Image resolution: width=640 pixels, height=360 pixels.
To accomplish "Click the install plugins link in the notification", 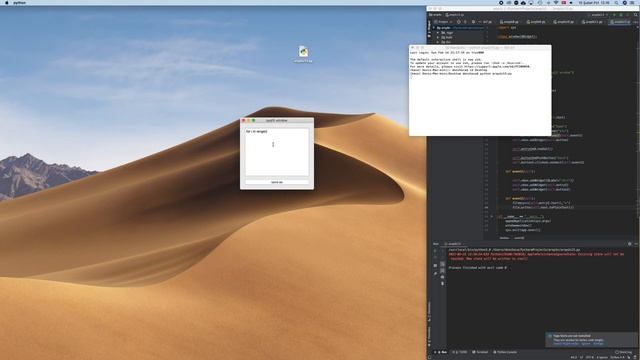I will pyautogui.click(x=566, y=344).
